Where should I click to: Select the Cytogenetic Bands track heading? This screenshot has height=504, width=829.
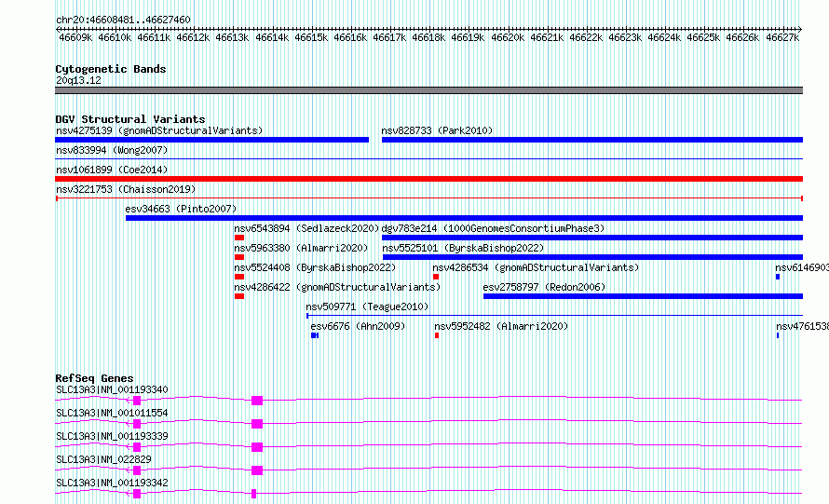pyautogui.click(x=111, y=69)
